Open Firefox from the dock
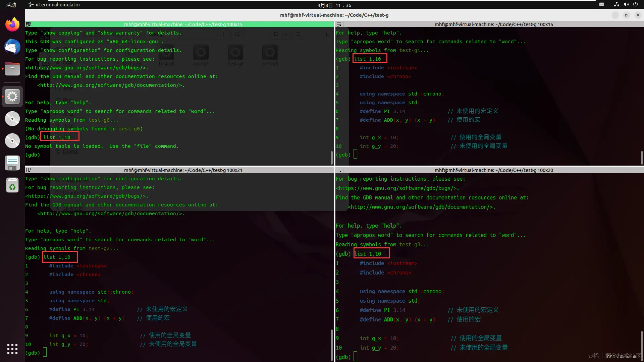 tap(12, 24)
